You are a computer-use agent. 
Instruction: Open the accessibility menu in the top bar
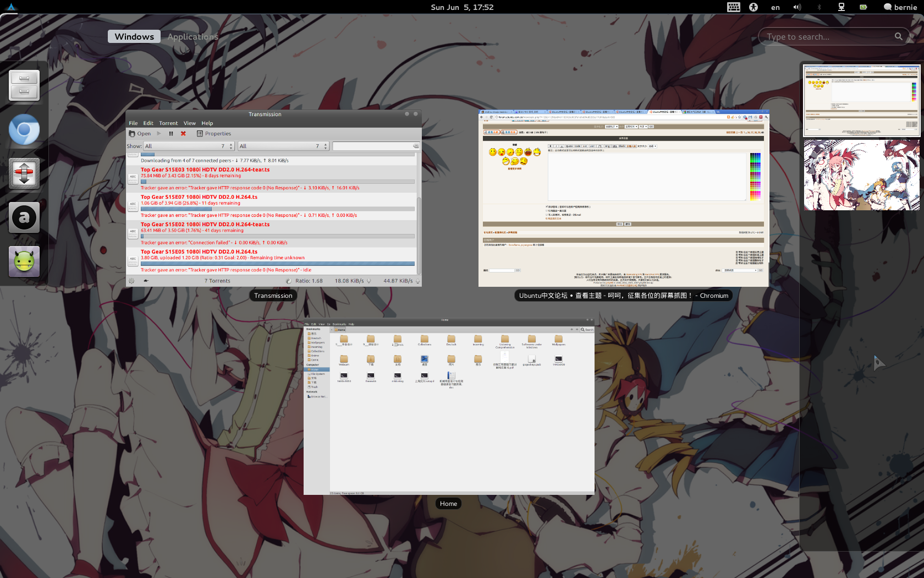tap(754, 7)
